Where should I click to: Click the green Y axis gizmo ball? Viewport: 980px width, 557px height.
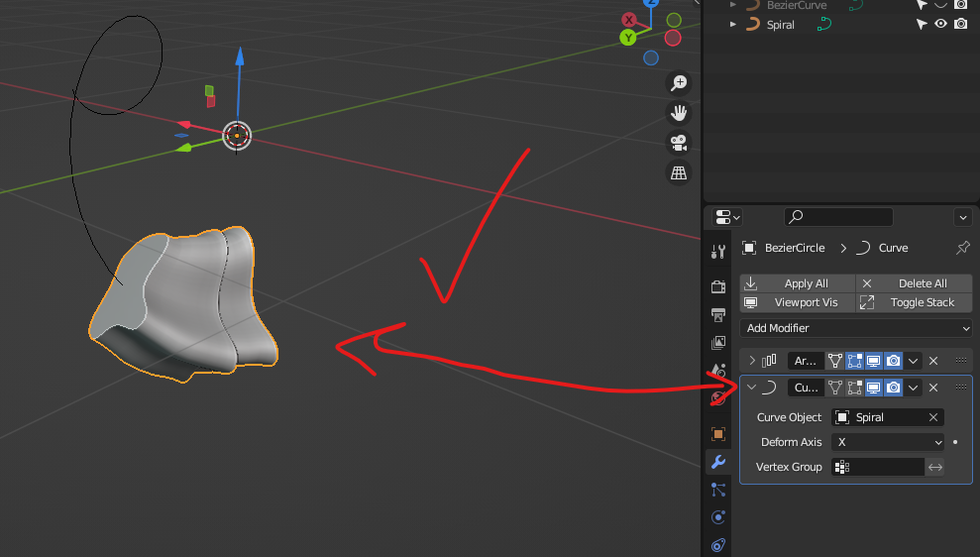(x=628, y=38)
